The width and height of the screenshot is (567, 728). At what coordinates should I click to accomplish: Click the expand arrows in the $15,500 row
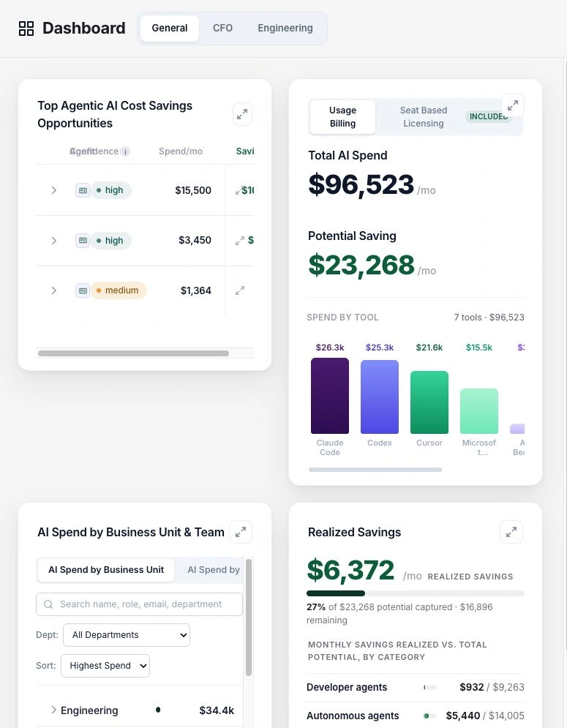click(x=239, y=191)
